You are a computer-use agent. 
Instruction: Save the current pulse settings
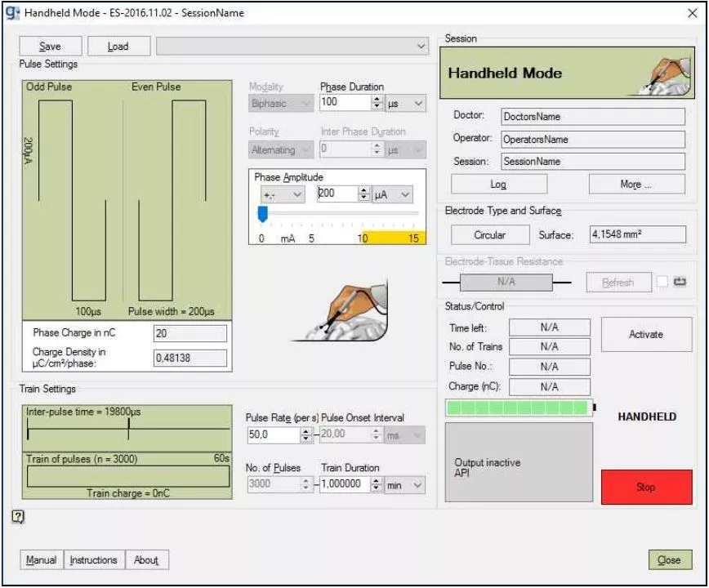tap(50, 47)
